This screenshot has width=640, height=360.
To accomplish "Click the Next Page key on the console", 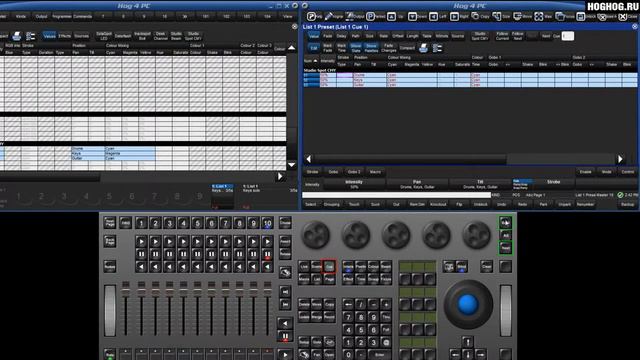I will coord(110,222).
